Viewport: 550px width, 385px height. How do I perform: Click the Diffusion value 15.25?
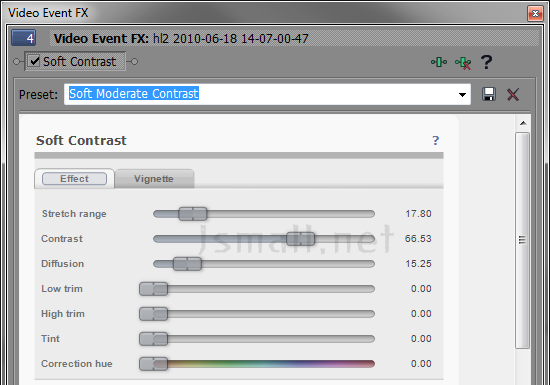click(418, 264)
